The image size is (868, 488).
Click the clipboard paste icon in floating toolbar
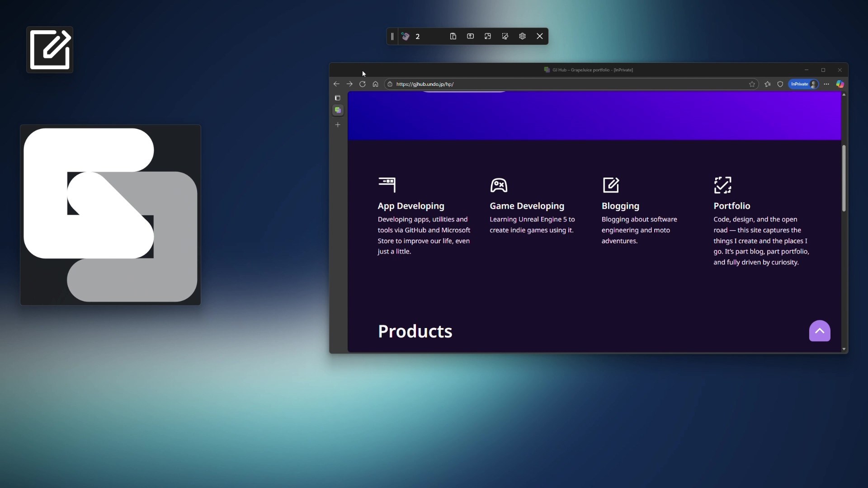(x=453, y=36)
